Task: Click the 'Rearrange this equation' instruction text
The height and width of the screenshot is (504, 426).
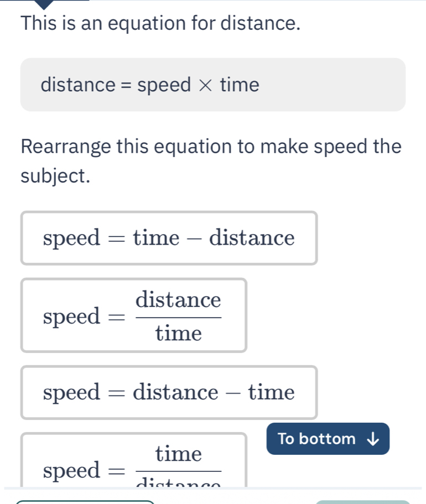Action: click(211, 147)
